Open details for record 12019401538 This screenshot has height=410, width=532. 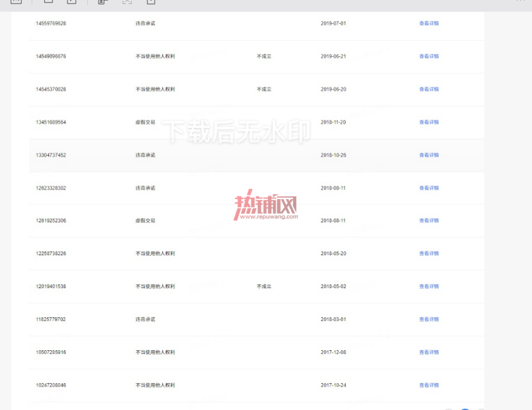tap(429, 287)
